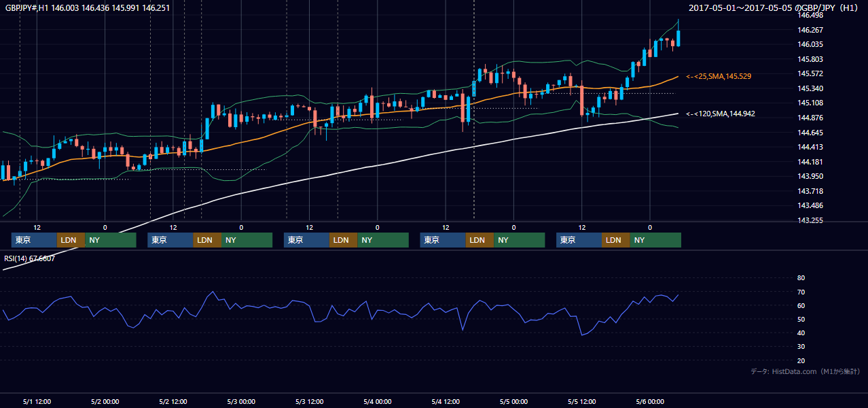Select the 5/2 00:00 time axis label
868x408 pixels.
pos(105,401)
